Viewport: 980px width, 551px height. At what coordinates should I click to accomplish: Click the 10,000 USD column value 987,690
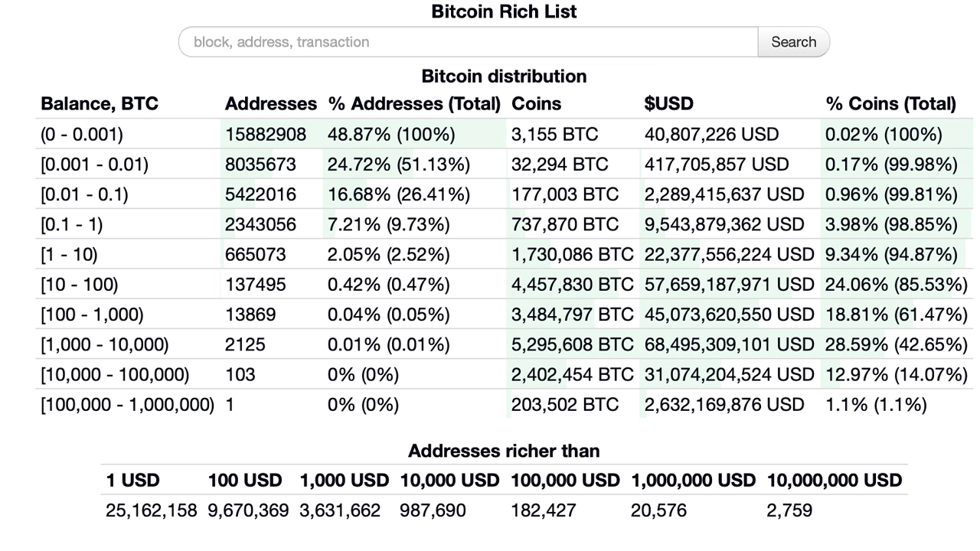tap(433, 510)
